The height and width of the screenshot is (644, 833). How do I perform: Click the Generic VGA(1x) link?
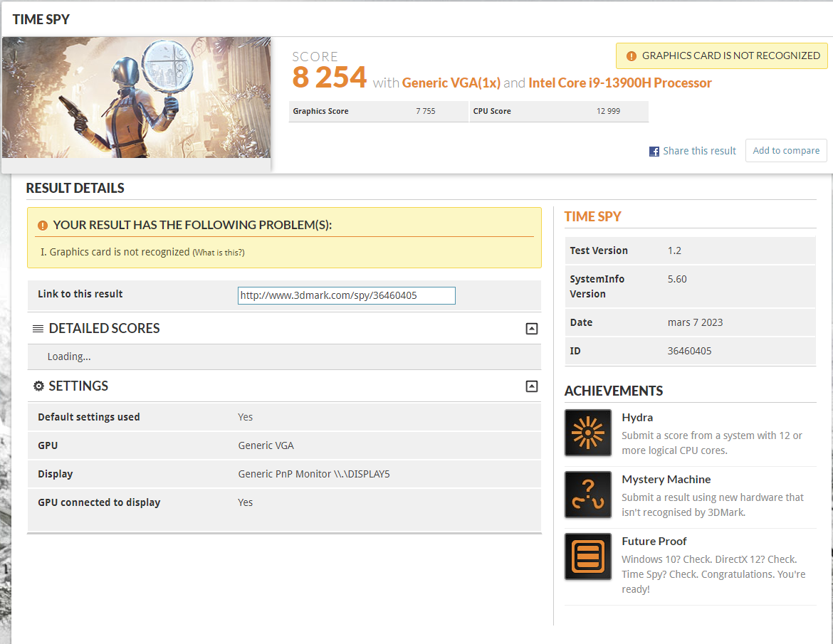[451, 83]
